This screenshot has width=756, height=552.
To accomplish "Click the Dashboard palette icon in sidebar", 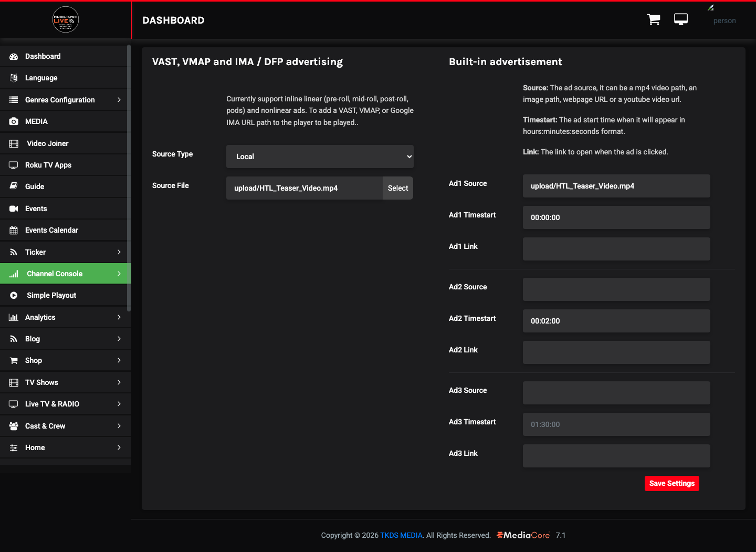I will coord(14,56).
